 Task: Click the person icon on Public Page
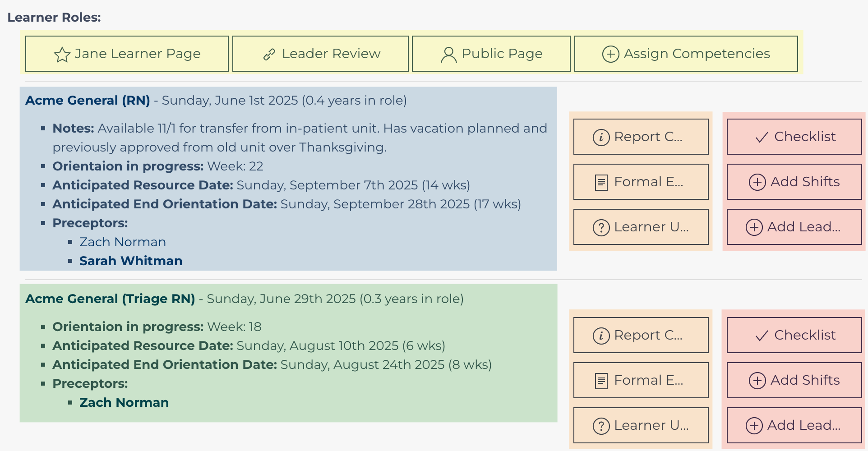tap(448, 55)
